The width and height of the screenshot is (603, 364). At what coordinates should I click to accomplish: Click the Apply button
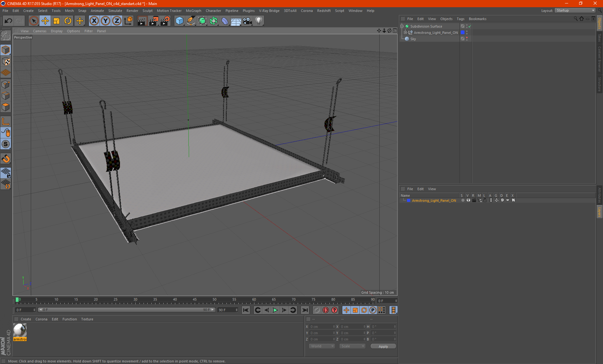click(383, 346)
